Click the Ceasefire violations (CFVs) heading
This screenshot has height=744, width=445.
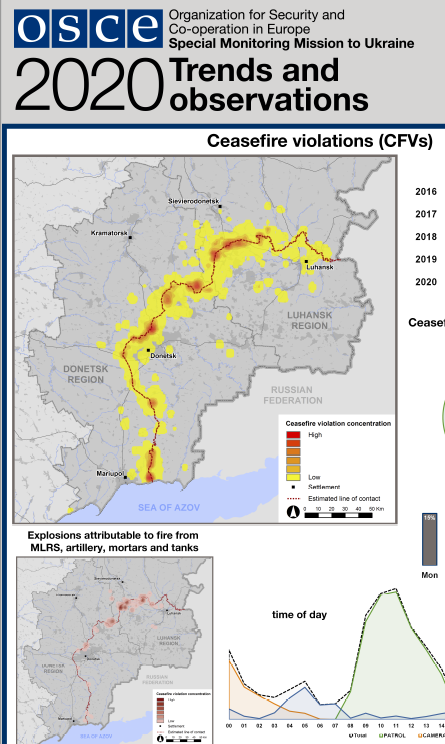click(x=320, y=141)
